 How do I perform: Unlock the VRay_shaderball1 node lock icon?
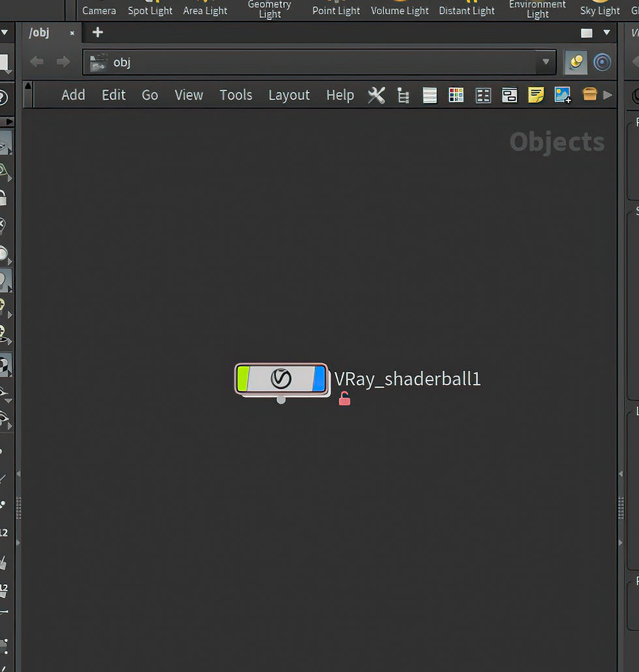tap(344, 398)
